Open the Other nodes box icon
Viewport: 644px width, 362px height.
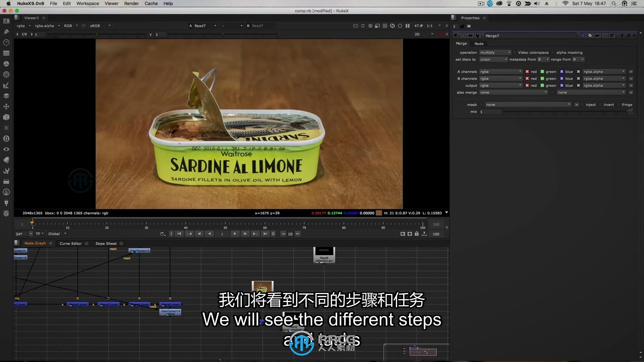(x=6, y=181)
